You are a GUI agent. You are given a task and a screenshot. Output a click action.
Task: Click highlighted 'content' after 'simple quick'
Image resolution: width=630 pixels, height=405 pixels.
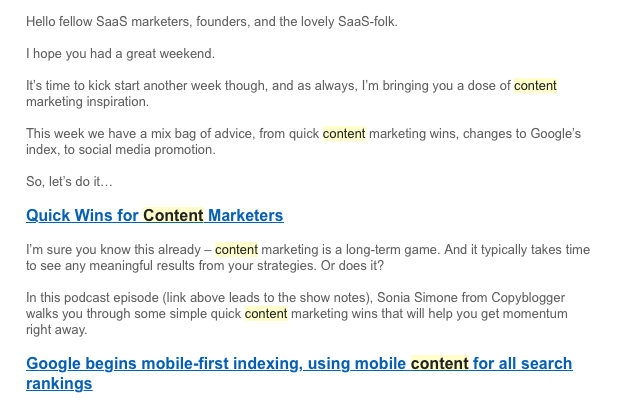click(266, 313)
